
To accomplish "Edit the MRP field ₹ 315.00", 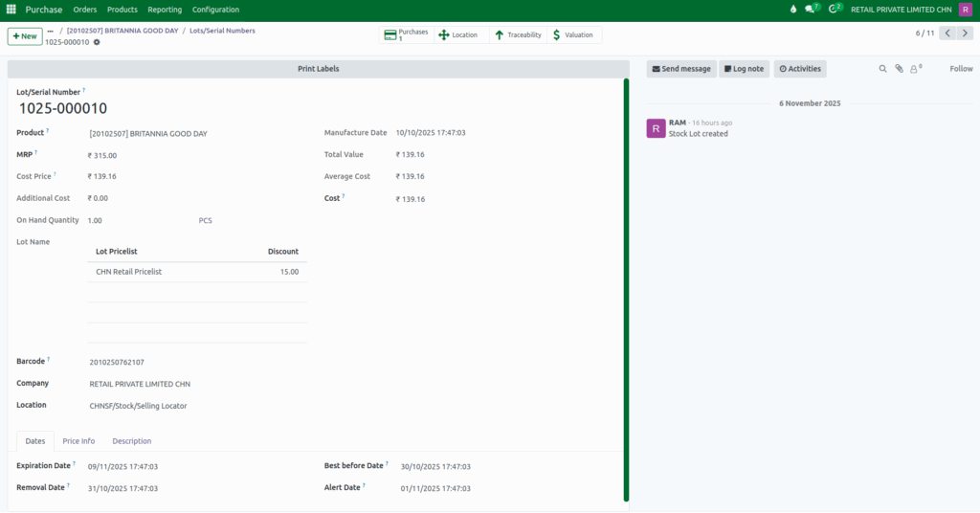I will pyautogui.click(x=102, y=156).
